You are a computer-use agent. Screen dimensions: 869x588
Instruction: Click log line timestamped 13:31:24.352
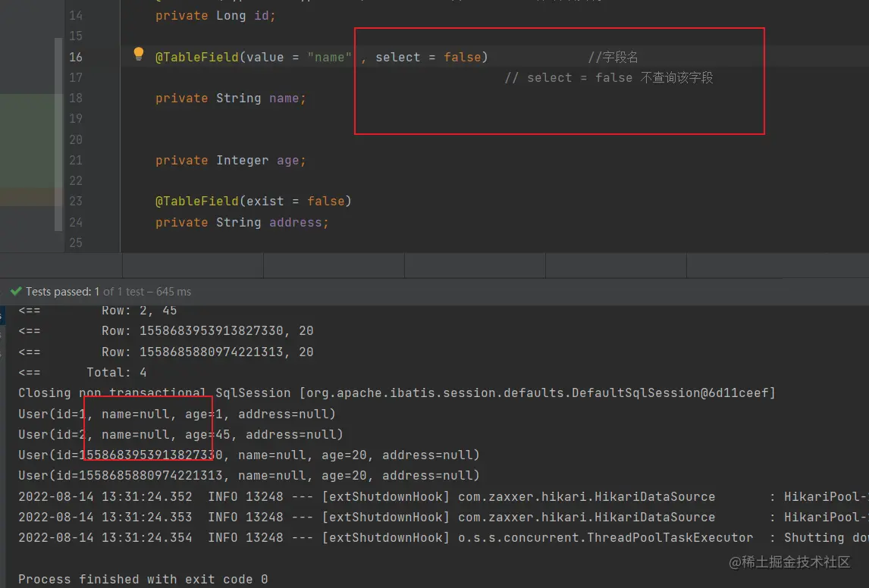[x=444, y=496]
